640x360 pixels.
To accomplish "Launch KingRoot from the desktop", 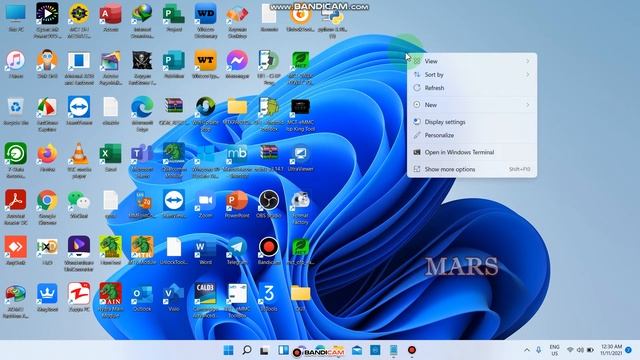I will click(47, 297).
